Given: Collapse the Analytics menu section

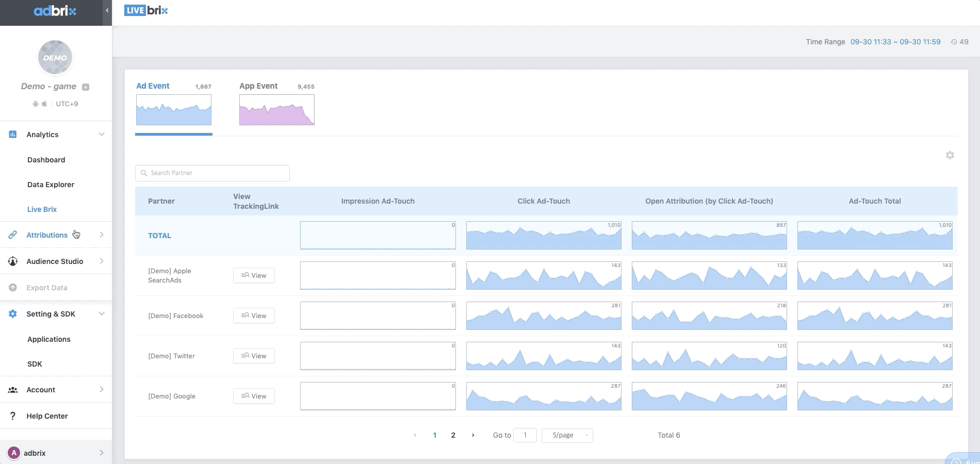Looking at the screenshot, I should 102,135.
